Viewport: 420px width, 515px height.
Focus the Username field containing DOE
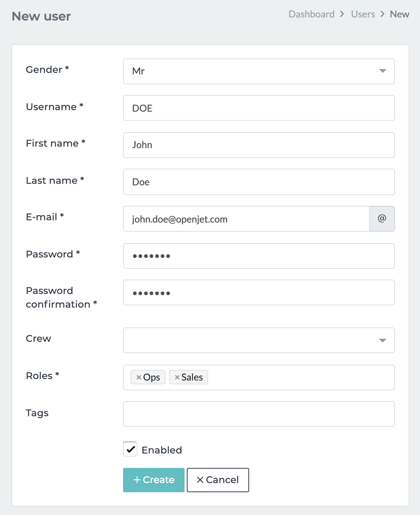tap(259, 108)
